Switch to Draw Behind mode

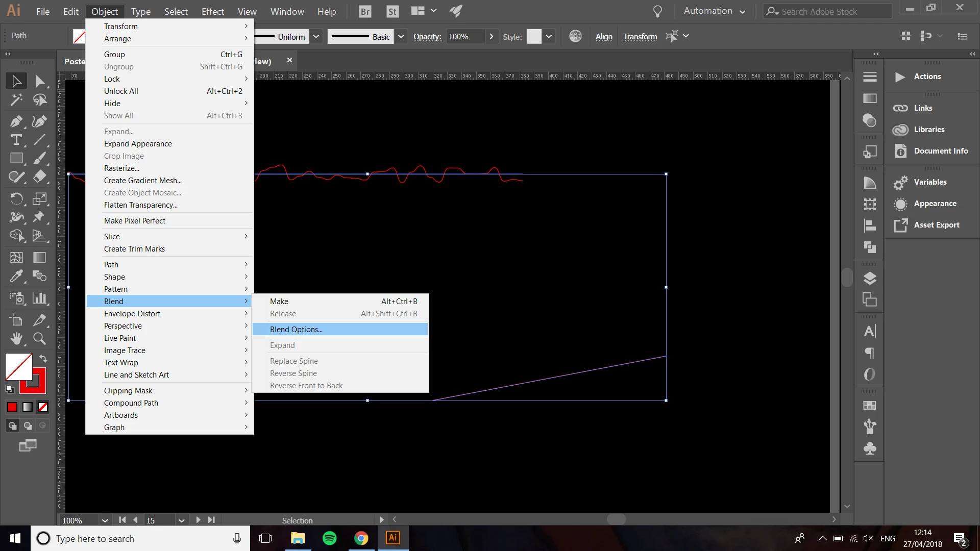point(28,425)
